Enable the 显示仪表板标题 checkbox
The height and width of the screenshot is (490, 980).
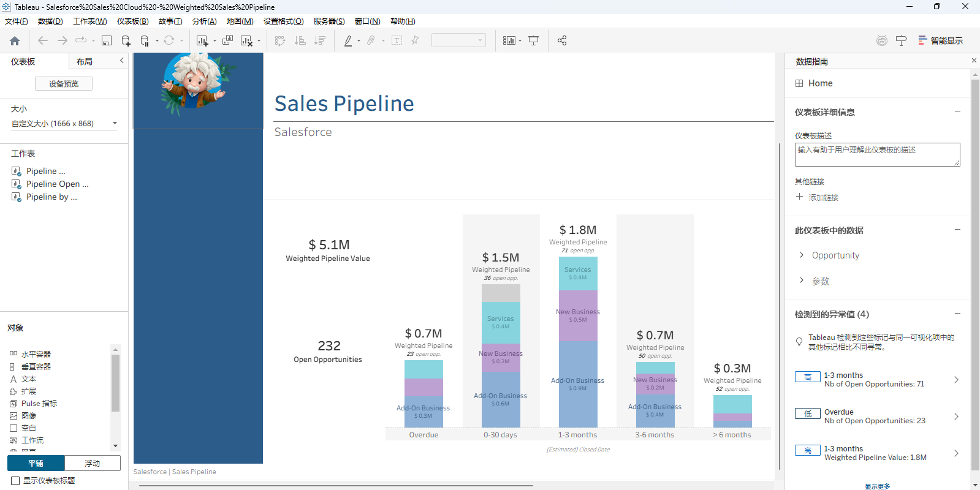(x=16, y=481)
